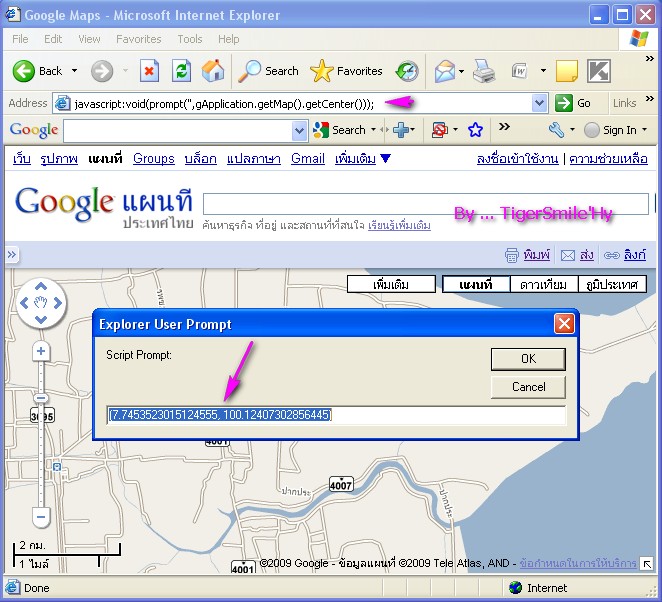662x602 pixels.
Task: Click Cancel in Explorer User Prompt
Action: 528,387
